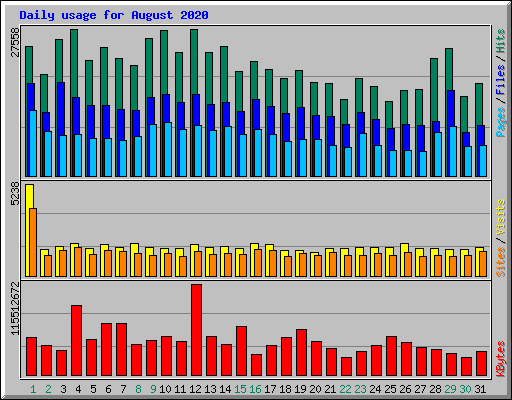Click the red KBytes bar for day 7

[x=121, y=349]
